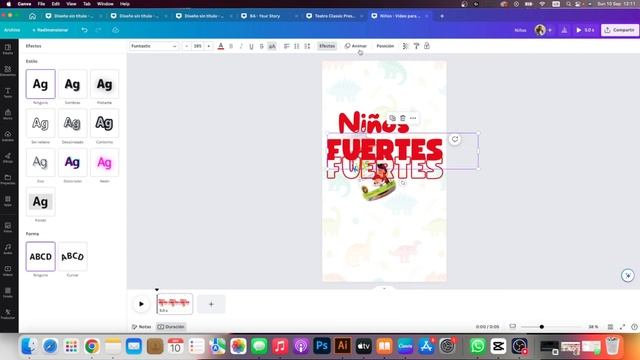Open Photoshop from the Dock

pos(322,346)
